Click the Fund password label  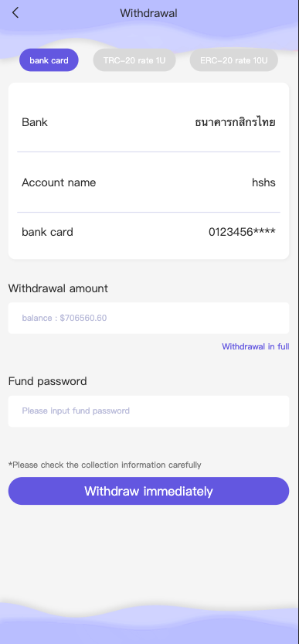pyautogui.click(x=47, y=382)
